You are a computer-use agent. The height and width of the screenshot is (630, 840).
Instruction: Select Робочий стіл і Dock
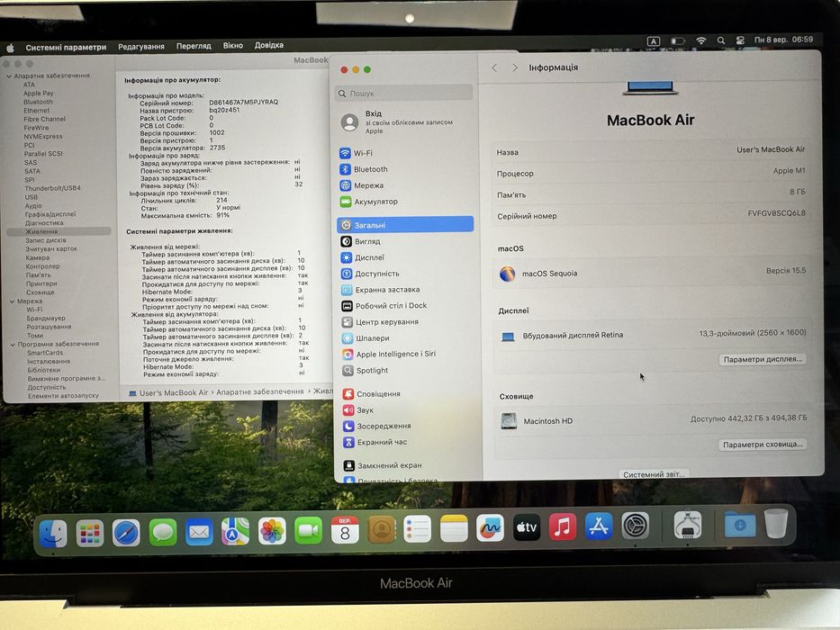point(405,306)
